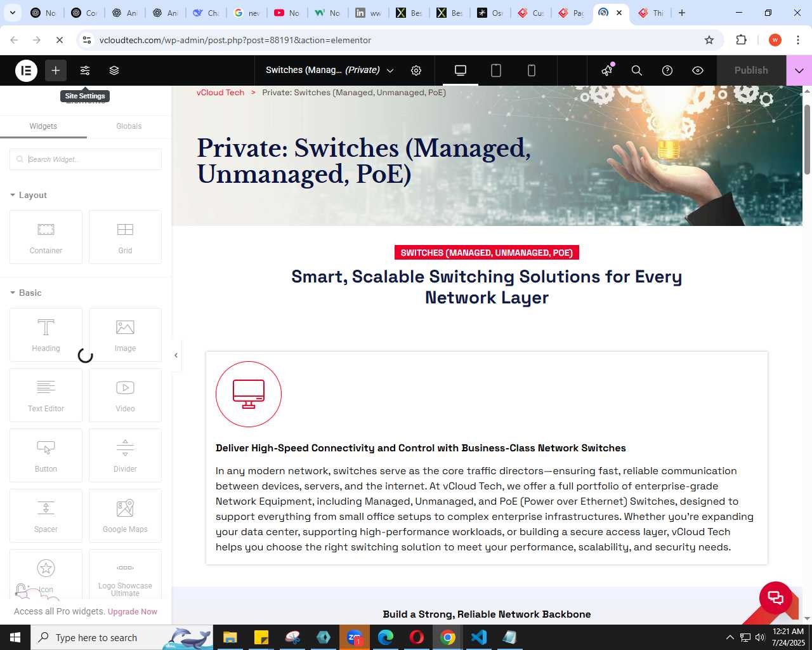Open the Elementor logo menu
Viewport: 812px width, 650px height.
pyautogui.click(x=26, y=70)
